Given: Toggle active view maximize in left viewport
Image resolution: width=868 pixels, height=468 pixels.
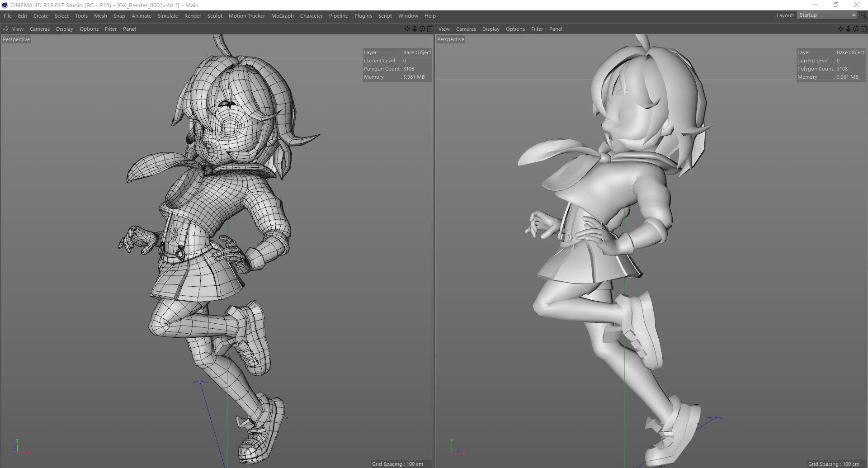Looking at the screenshot, I should pos(430,29).
